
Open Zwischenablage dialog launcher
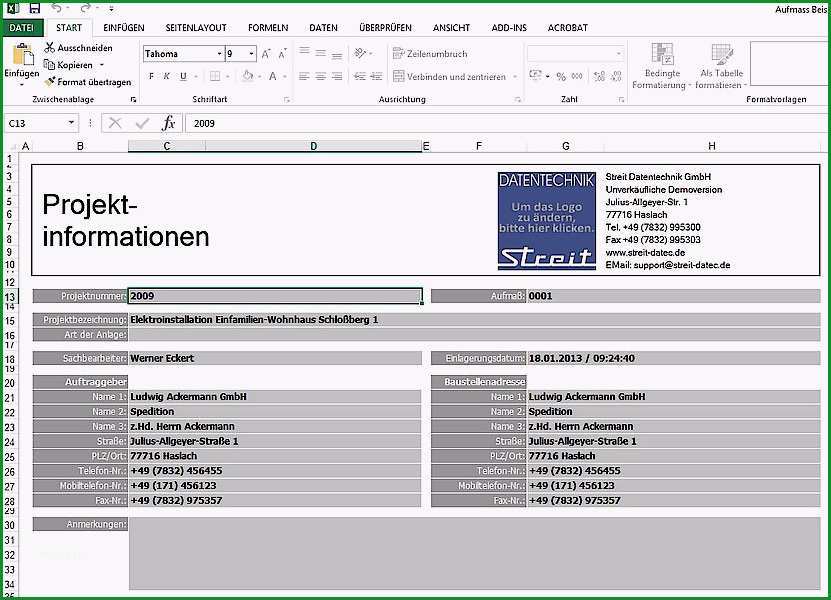[133, 100]
